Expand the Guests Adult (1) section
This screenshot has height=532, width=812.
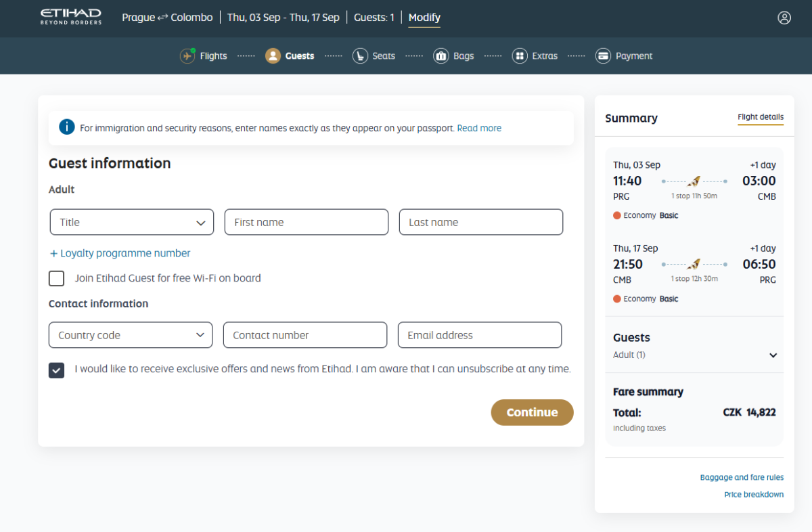773,355
